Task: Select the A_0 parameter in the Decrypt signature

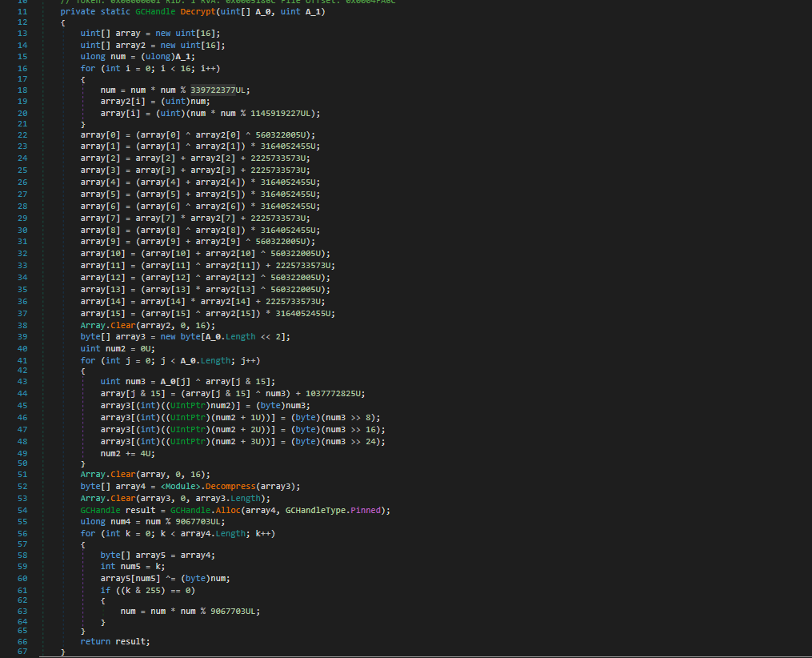Action: 263,11
